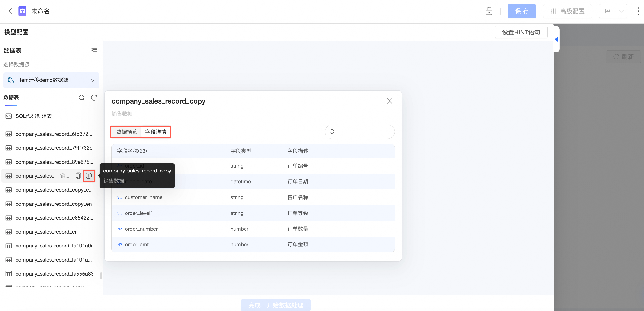Expand the tem迁移demo数据源 dropdown
Image resolution: width=644 pixels, height=311 pixels.
point(93,80)
